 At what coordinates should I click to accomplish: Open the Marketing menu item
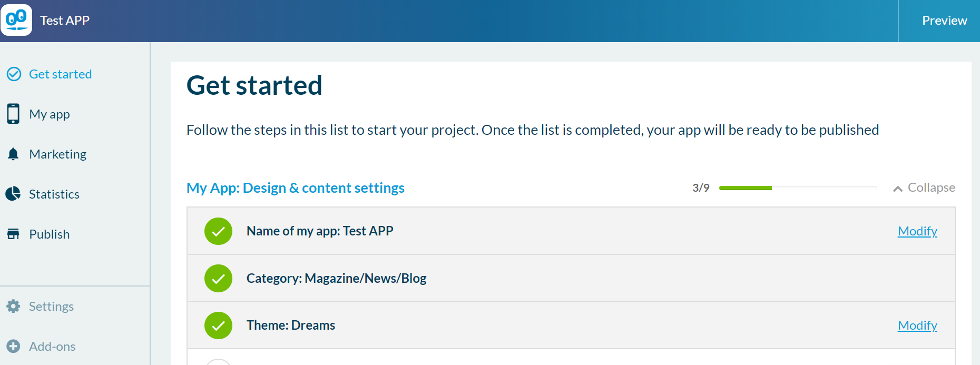tap(57, 154)
